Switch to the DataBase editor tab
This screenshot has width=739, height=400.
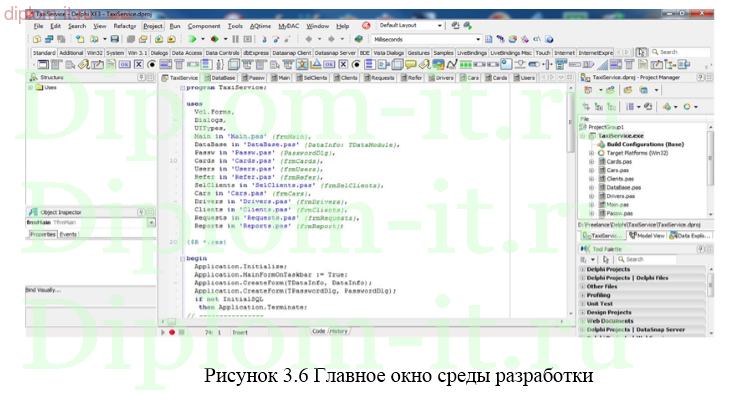coord(220,78)
